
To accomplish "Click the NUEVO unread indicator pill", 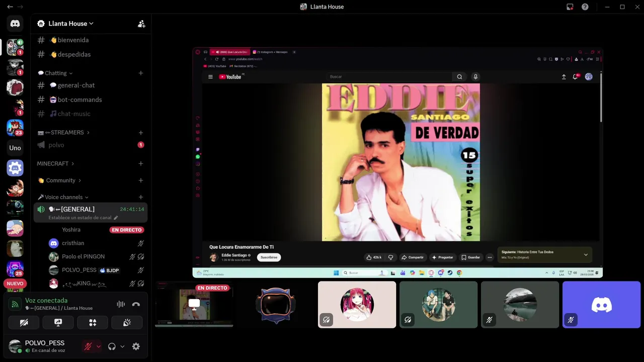I will click(x=15, y=284).
